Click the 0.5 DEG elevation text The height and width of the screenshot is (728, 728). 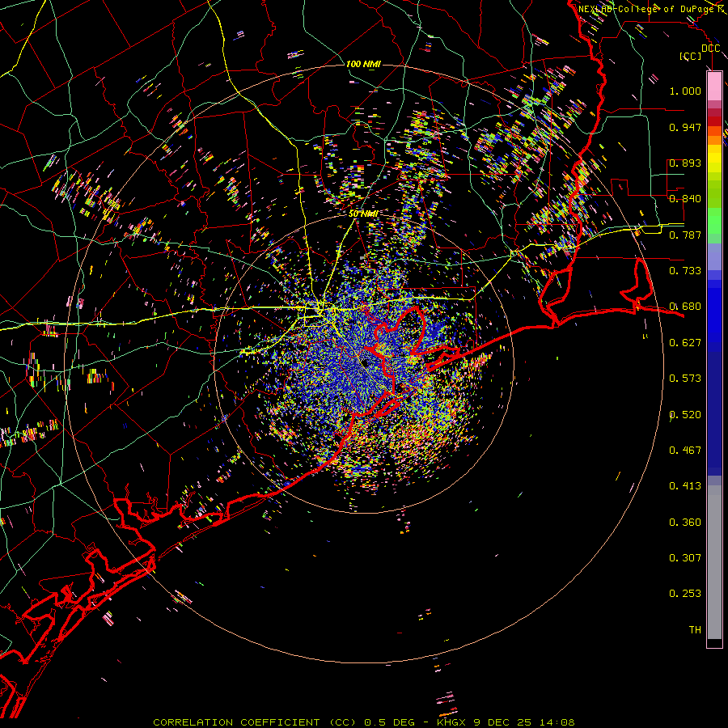390,722
